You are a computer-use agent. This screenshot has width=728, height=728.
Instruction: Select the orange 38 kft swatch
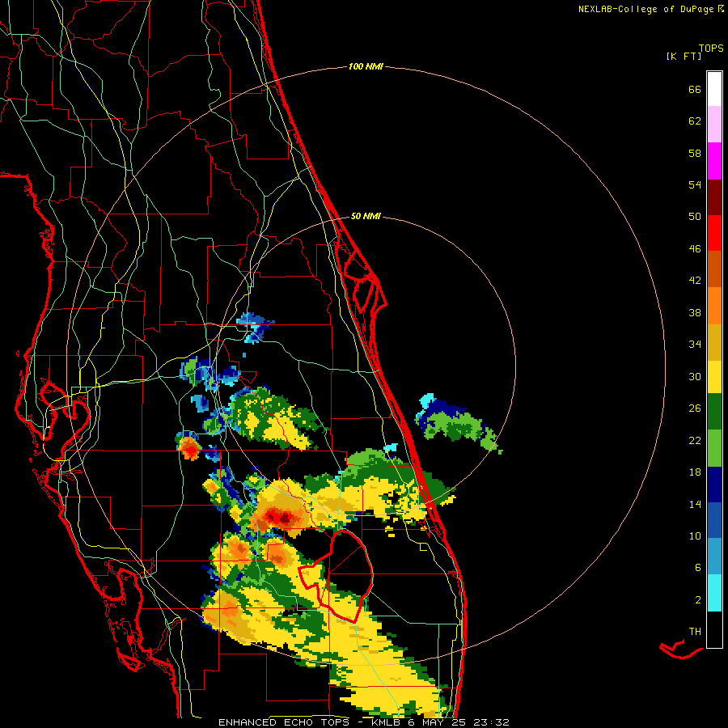(714, 306)
